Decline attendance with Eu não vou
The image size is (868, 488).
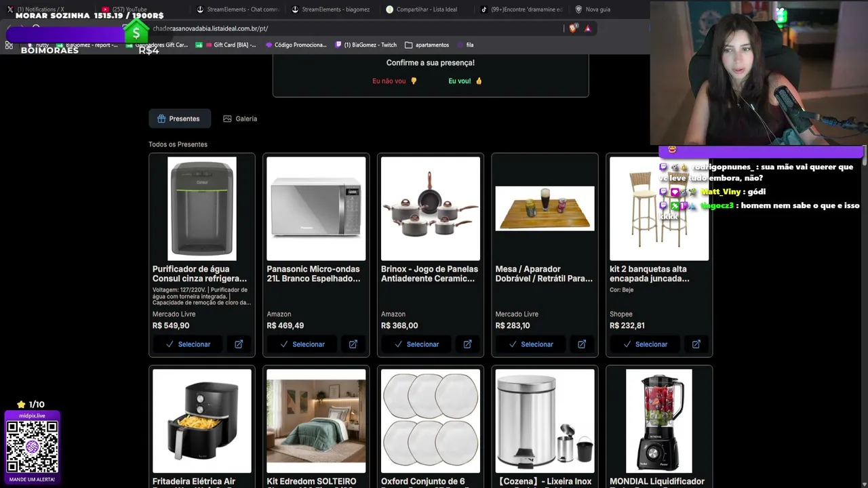pos(395,81)
